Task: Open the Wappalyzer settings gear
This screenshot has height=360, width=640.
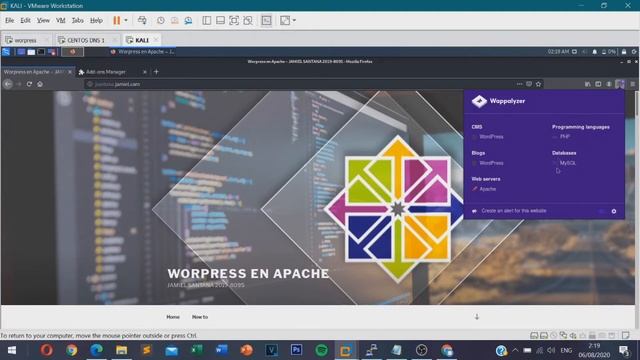Action: (614, 211)
